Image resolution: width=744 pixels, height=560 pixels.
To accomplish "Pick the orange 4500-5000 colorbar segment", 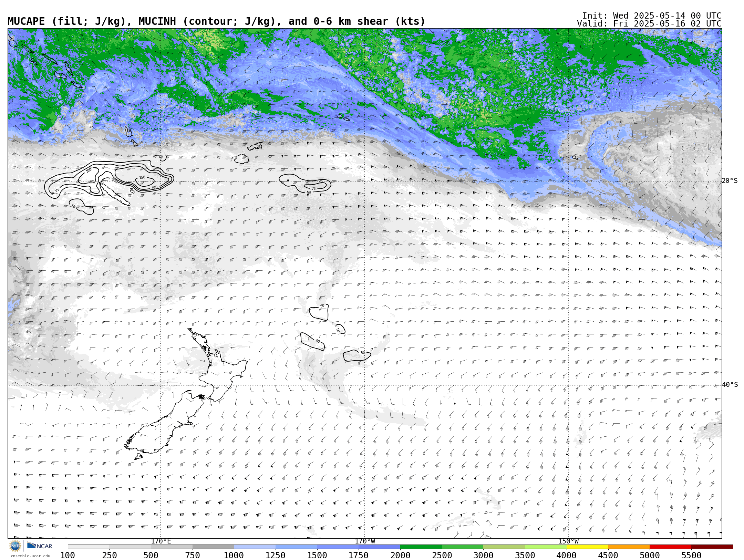I will pyautogui.click(x=629, y=547).
